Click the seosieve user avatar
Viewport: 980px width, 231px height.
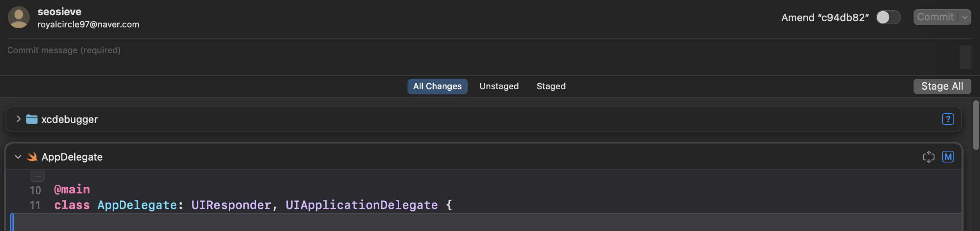point(19,17)
